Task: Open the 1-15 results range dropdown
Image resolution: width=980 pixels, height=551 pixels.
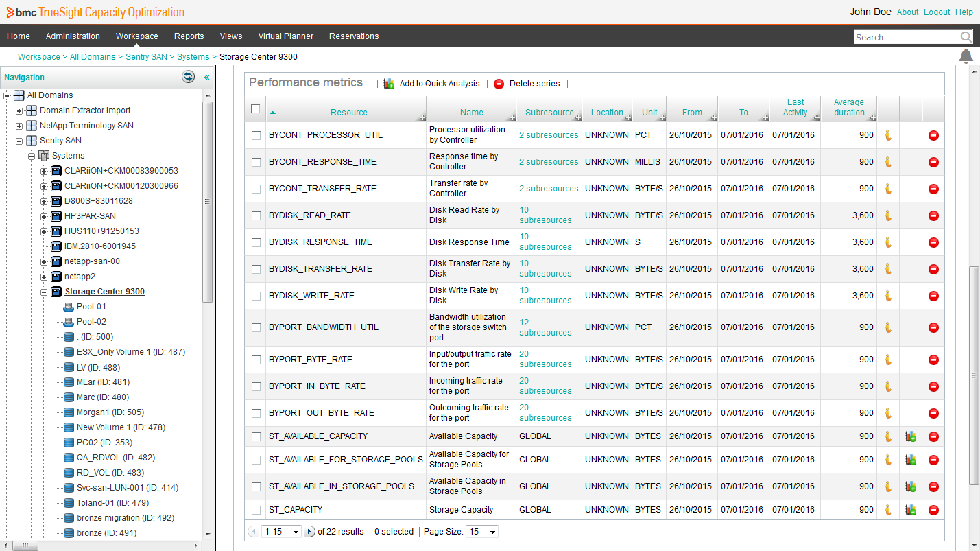Action: pyautogui.click(x=282, y=532)
